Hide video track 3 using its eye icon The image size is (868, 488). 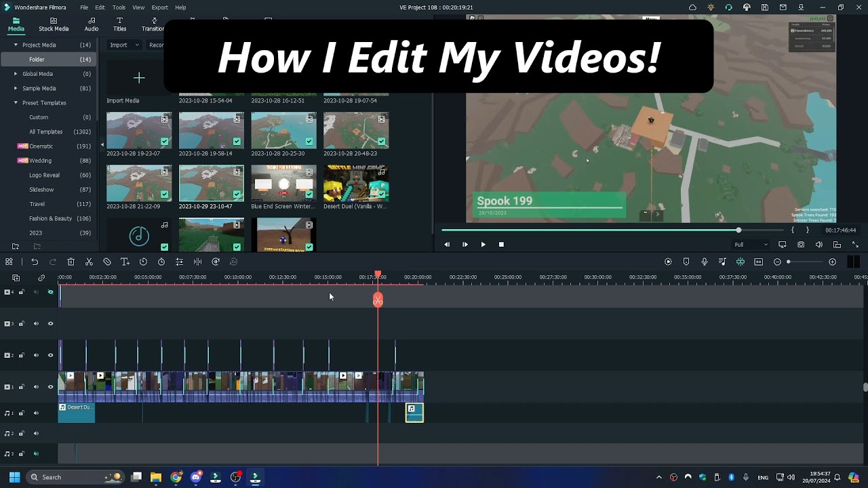pos(50,324)
